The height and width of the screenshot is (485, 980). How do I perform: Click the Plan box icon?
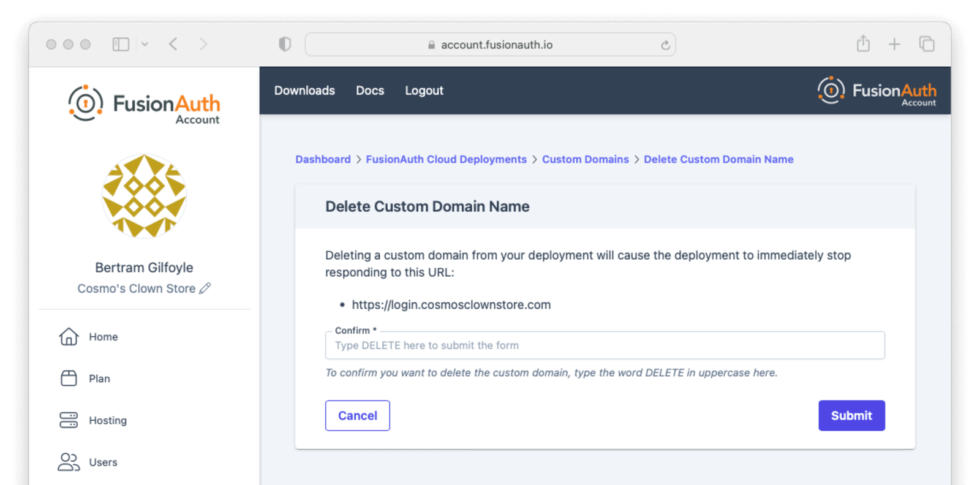pos(69,378)
